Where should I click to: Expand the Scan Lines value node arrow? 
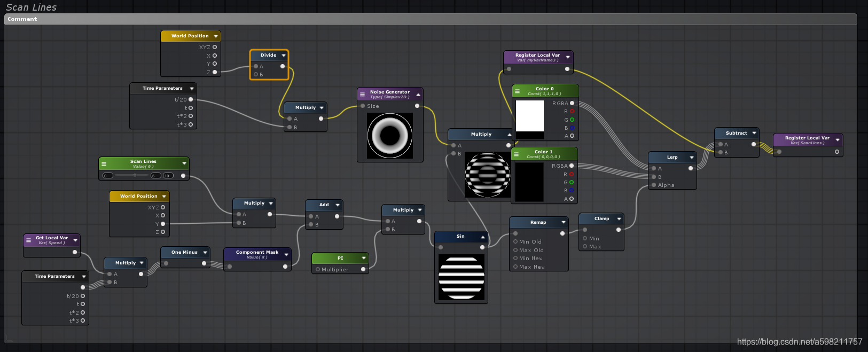click(184, 163)
